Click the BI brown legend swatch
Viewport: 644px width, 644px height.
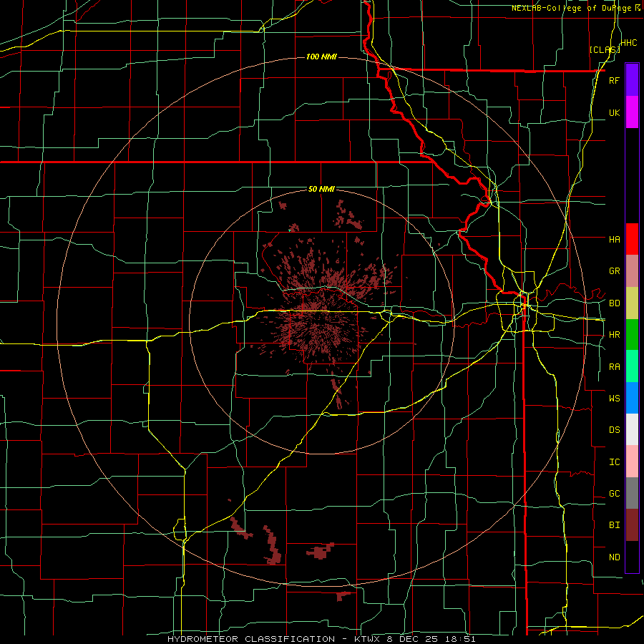click(632, 525)
